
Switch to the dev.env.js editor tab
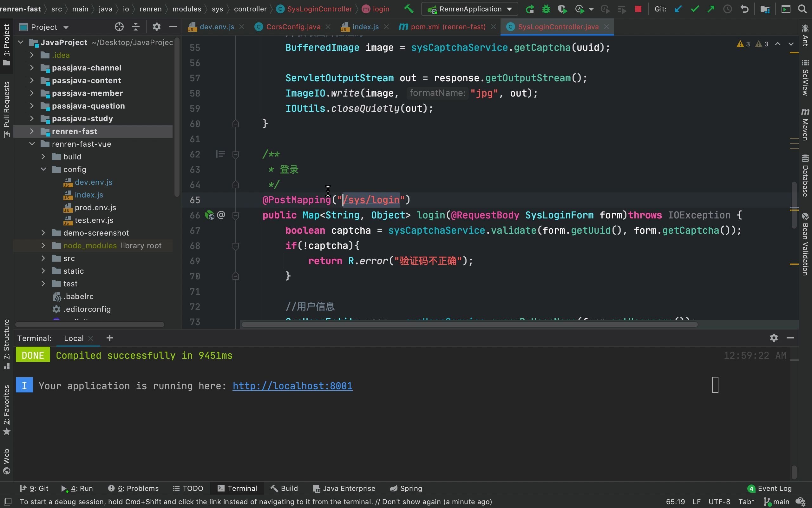coord(216,27)
